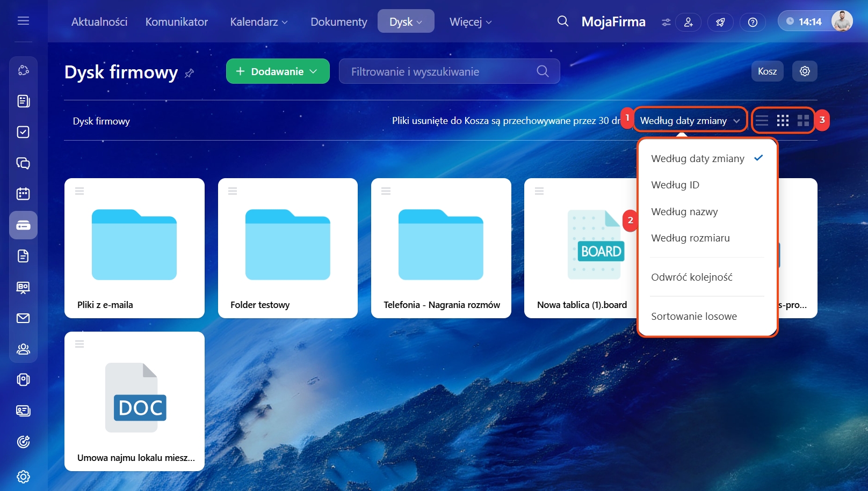Expand the Dodawanie dropdown button
Viewport: 868px width, 491px height.
coord(277,71)
